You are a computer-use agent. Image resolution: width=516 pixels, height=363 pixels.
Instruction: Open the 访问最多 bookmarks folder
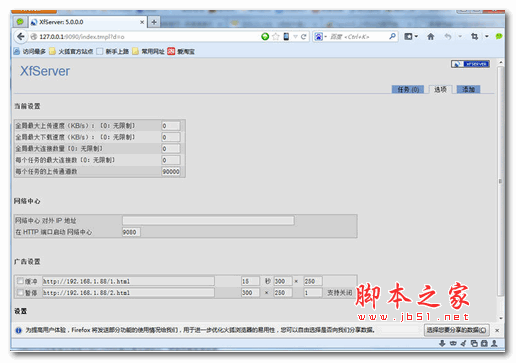coord(30,51)
